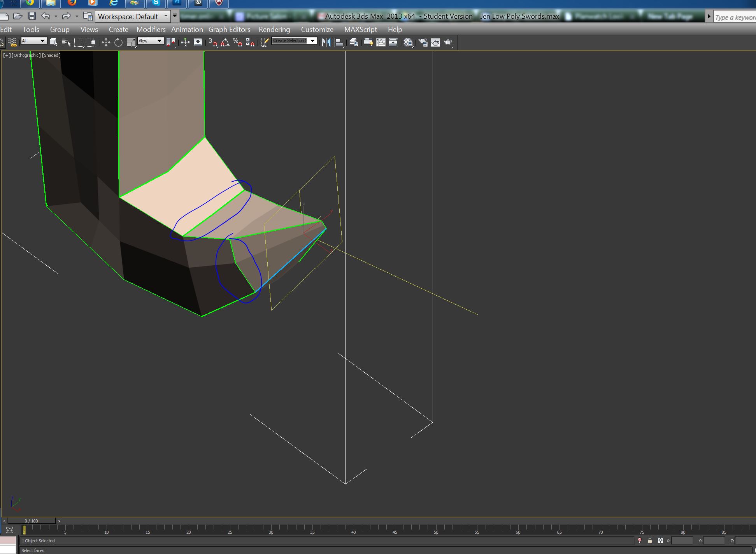Toggle the Percent Snap icon
Viewport: 756px width, 554px height.
[237, 42]
